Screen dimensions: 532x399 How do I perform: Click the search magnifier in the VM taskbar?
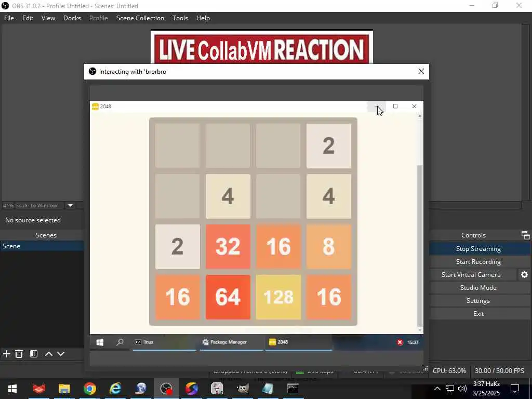[x=120, y=342]
